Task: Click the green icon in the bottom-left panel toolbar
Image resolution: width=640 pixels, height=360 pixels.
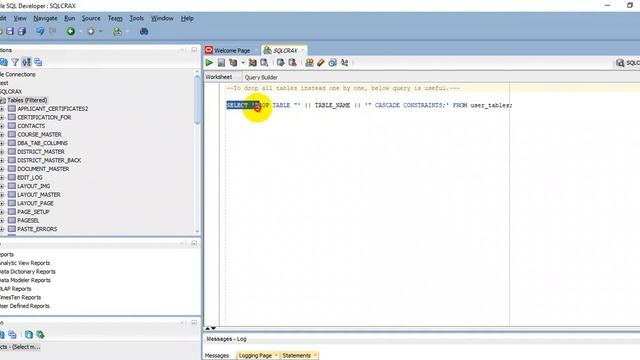Action: pos(40,335)
